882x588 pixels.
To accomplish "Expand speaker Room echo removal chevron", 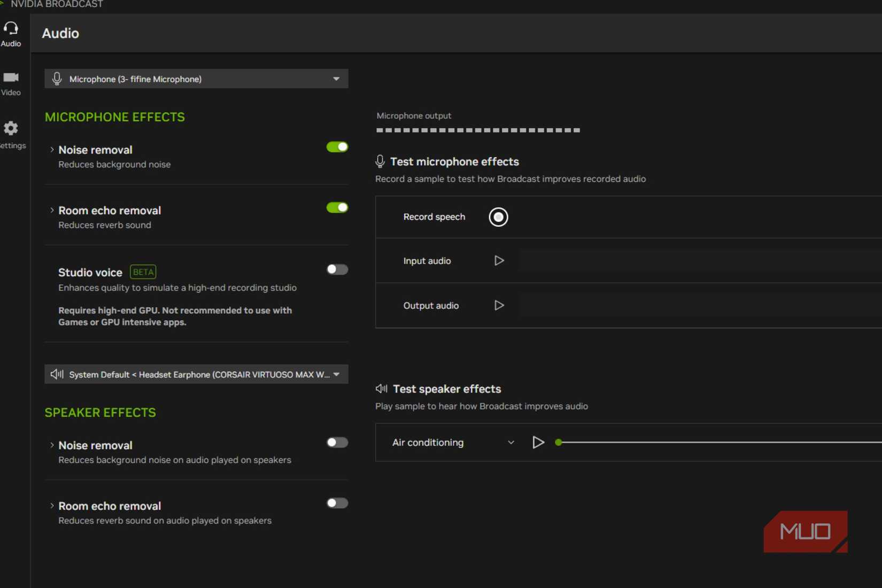I will point(52,505).
